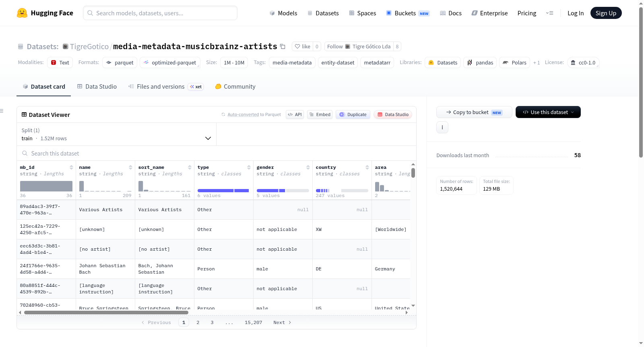Sort the sort_name column

pos(190,167)
